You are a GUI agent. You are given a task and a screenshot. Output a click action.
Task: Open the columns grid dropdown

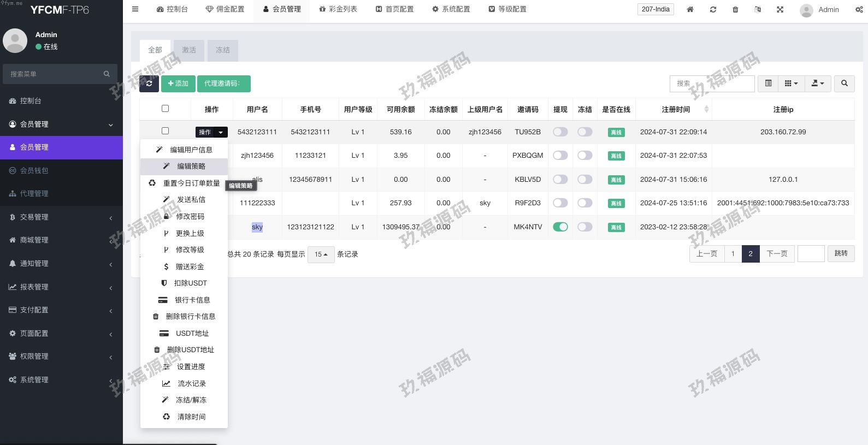(x=791, y=84)
